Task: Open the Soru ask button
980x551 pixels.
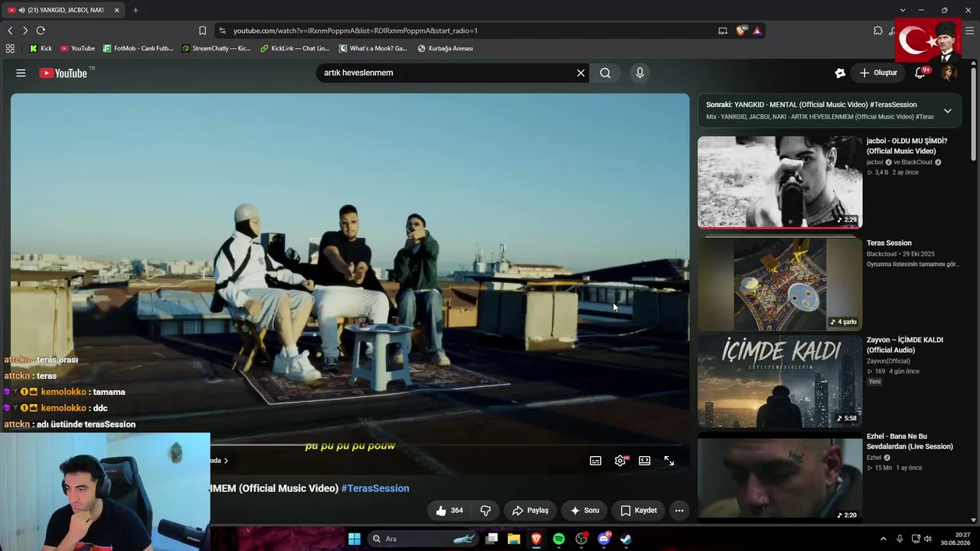Action: [585, 510]
